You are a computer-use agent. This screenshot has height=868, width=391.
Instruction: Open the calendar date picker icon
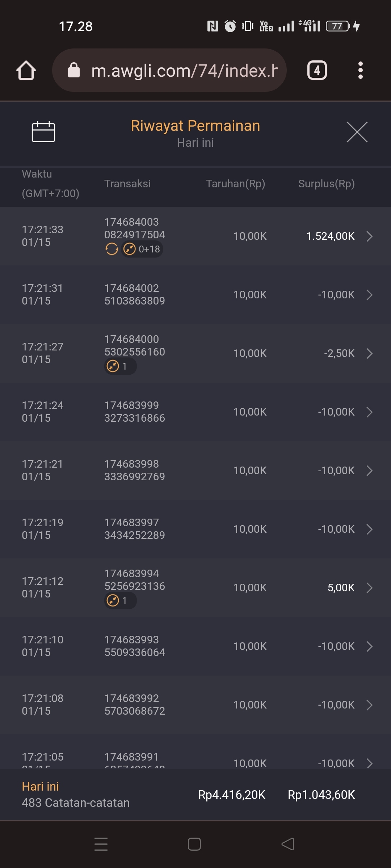[43, 132]
